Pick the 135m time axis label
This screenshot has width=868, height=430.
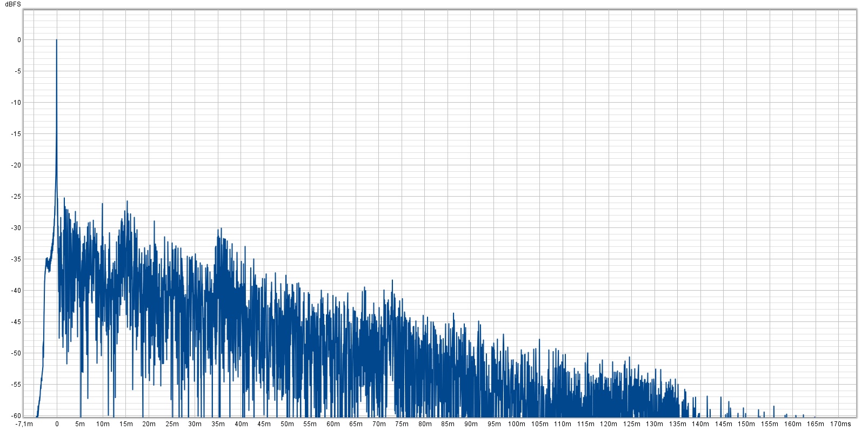tap(678, 424)
